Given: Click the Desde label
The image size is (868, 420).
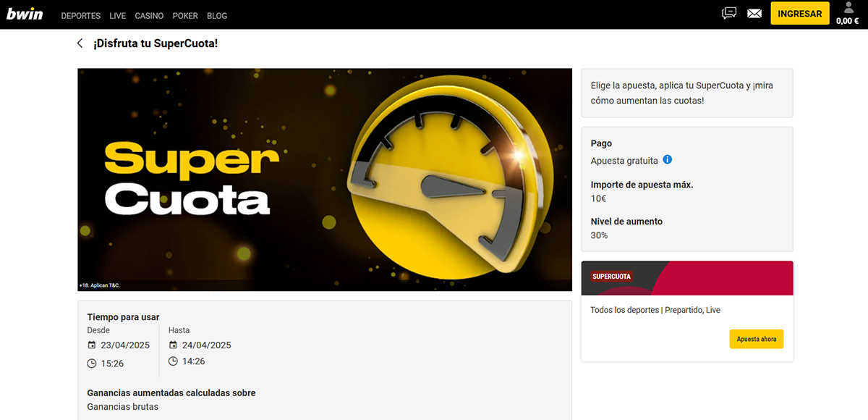Looking at the screenshot, I should click(x=98, y=330).
